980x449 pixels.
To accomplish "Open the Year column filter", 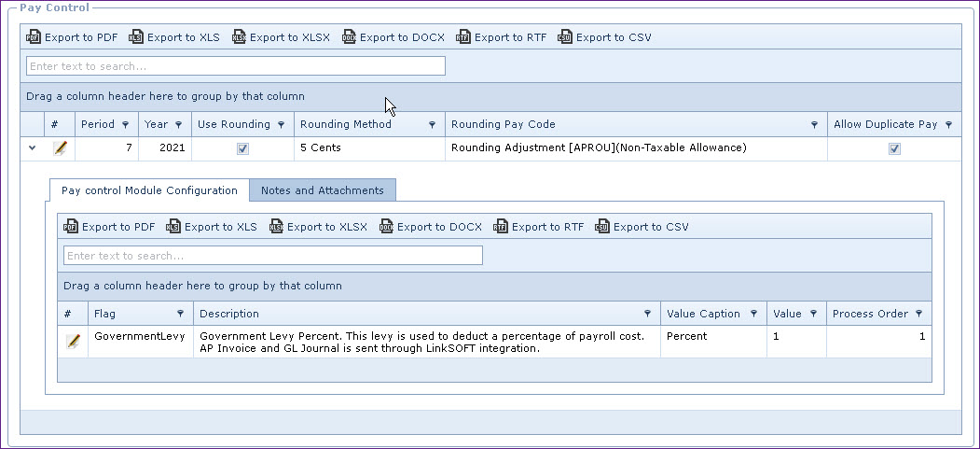I will click(x=178, y=125).
